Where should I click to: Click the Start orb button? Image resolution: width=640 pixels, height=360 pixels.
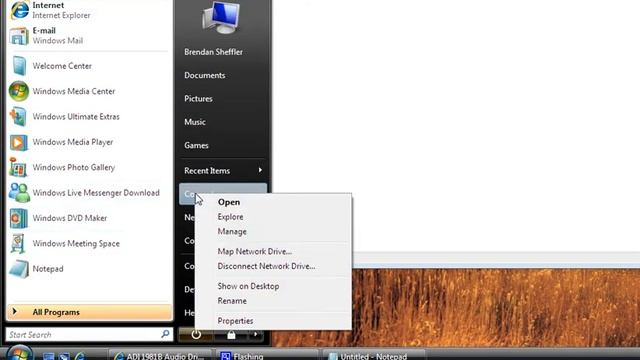point(19,353)
